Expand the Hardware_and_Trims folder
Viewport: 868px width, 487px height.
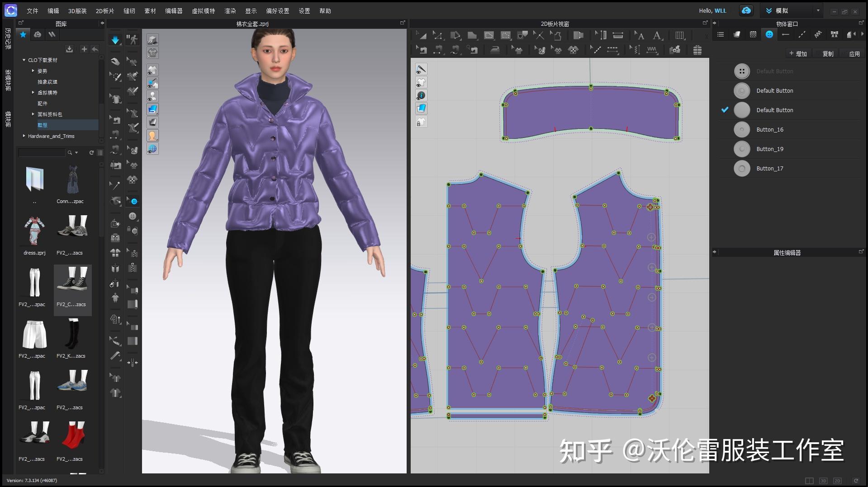pos(24,136)
